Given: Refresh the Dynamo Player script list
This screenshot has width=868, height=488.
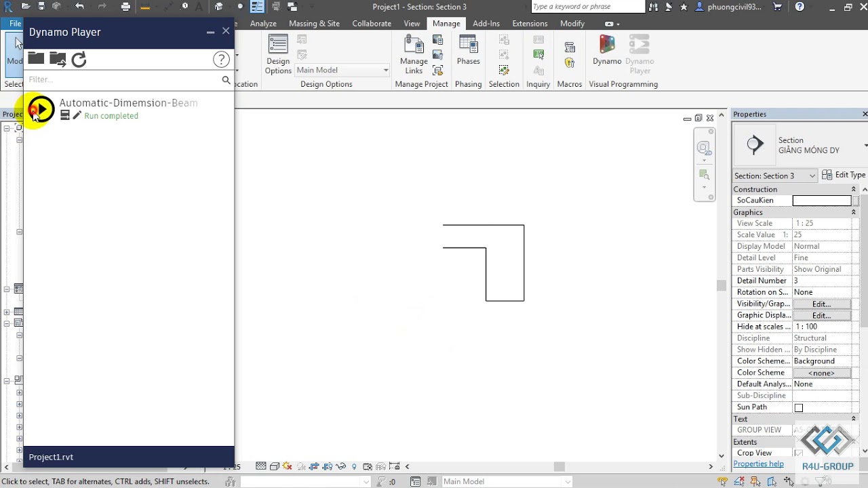Looking at the screenshot, I should click(79, 60).
